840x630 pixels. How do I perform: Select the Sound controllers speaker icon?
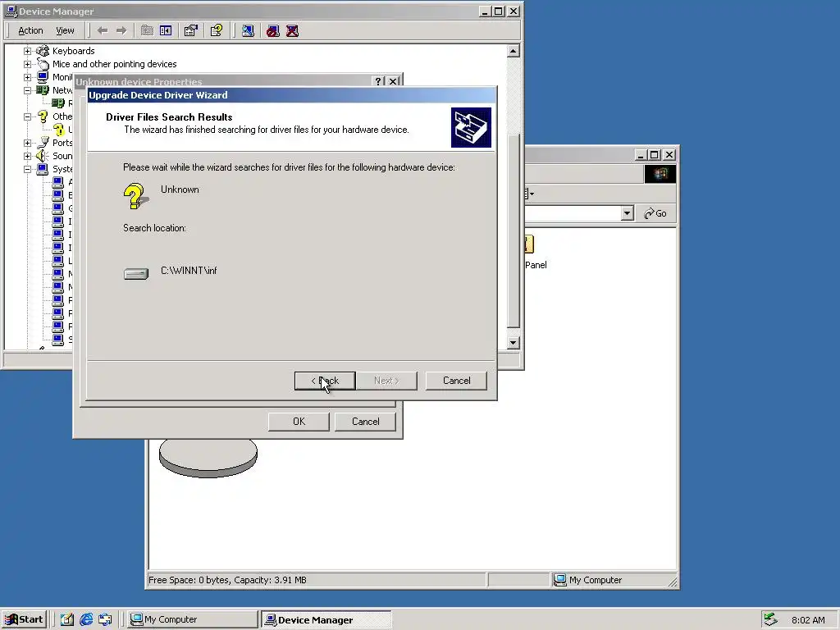pyautogui.click(x=43, y=156)
